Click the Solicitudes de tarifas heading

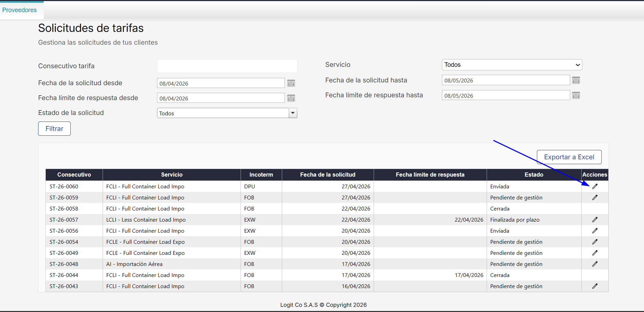(x=91, y=28)
